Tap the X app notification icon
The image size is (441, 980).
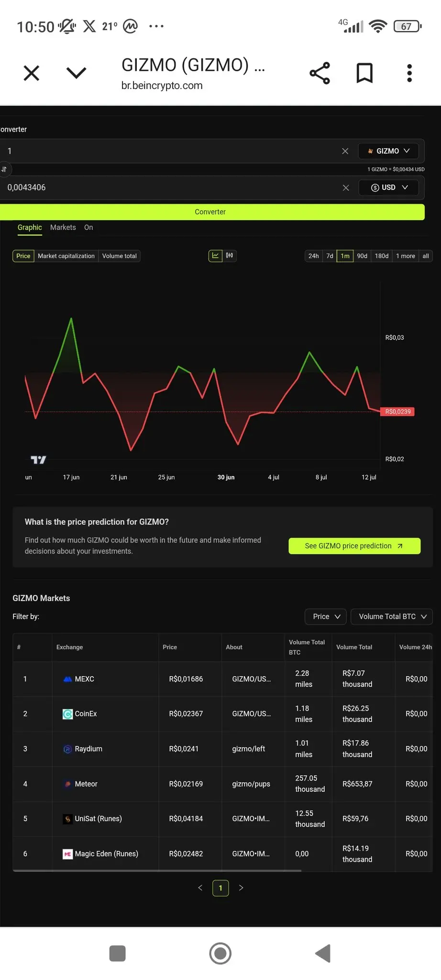pyautogui.click(x=89, y=26)
